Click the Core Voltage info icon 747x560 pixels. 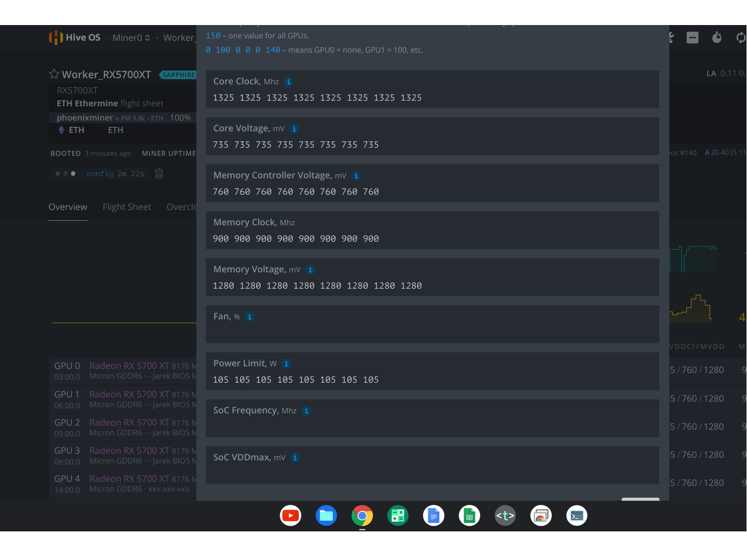(x=294, y=129)
